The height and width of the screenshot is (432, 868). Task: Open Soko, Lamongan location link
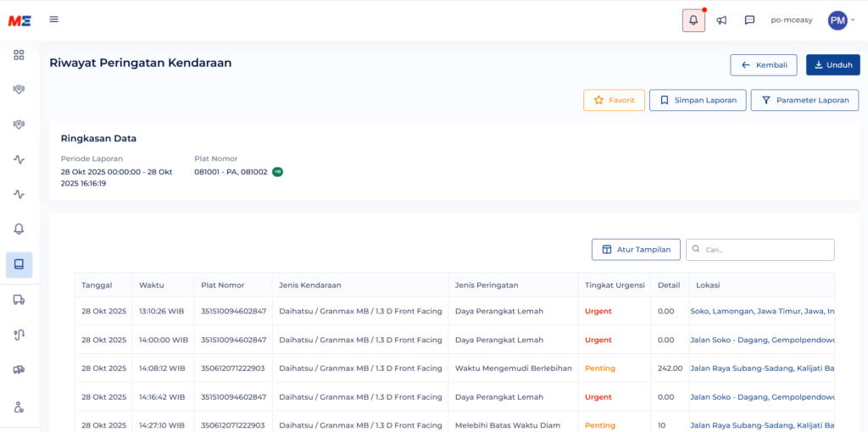(x=761, y=311)
